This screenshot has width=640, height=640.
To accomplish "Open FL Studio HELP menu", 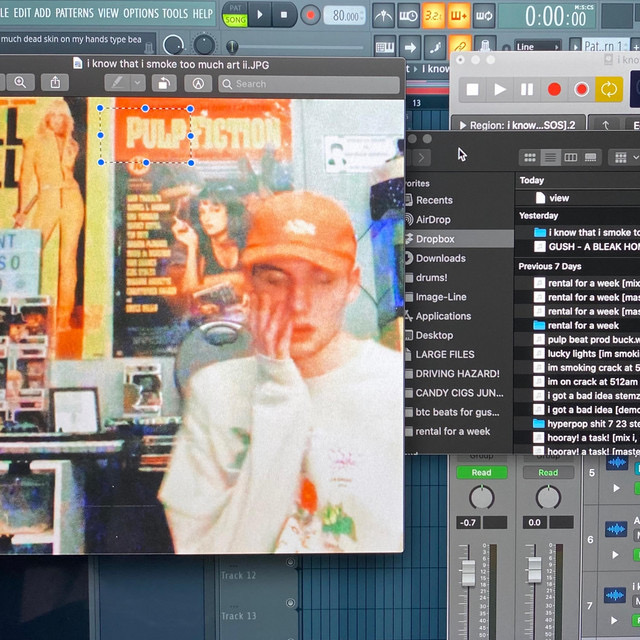I will (202, 13).
